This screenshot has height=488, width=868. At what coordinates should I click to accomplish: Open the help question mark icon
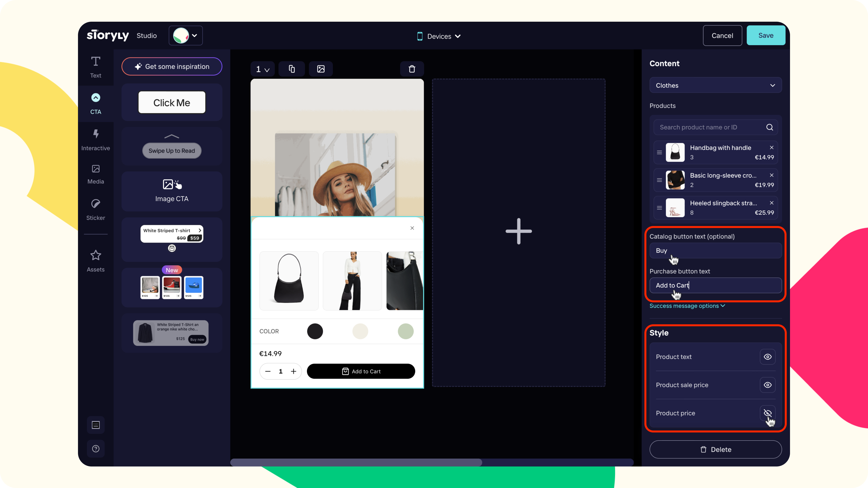click(x=96, y=449)
